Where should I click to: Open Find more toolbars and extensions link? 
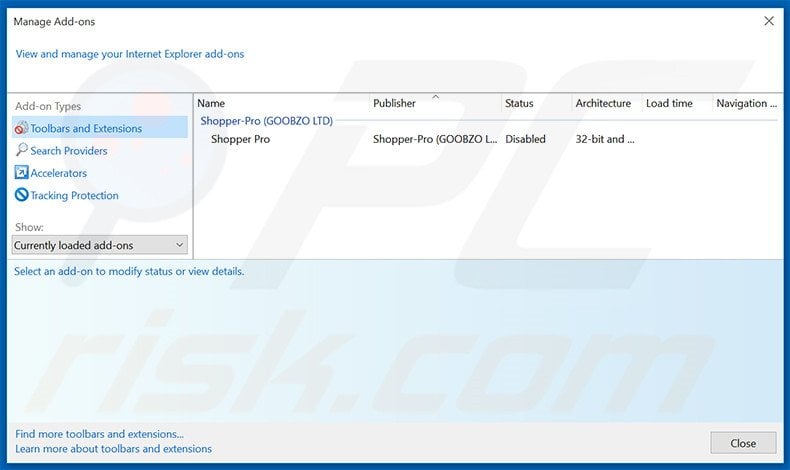pos(100,434)
